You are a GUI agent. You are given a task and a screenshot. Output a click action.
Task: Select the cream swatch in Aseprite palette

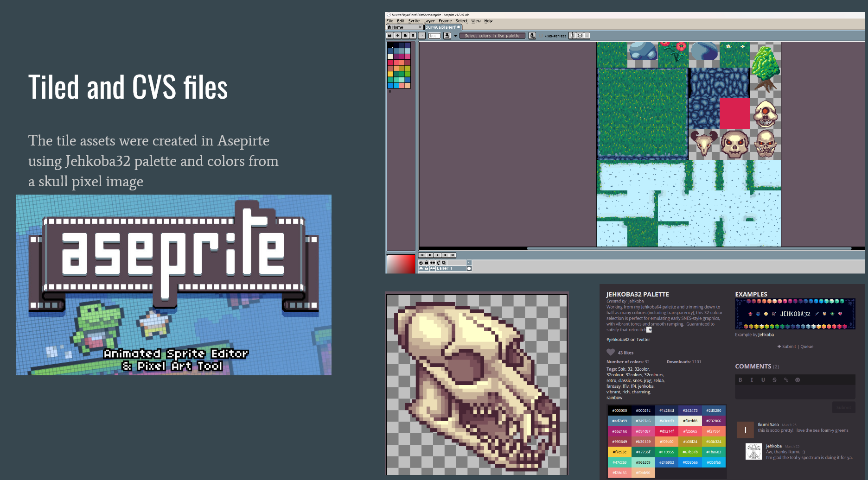(x=390, y=57)
